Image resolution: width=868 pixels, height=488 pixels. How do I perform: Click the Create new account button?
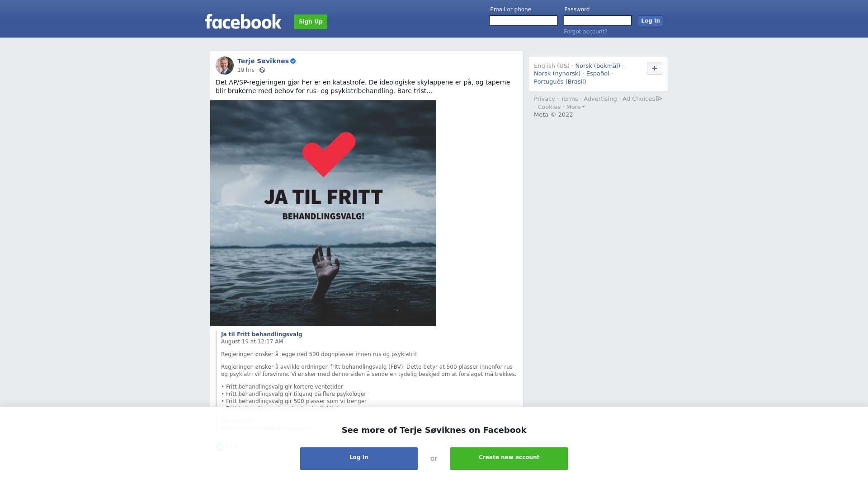[509, 459]
